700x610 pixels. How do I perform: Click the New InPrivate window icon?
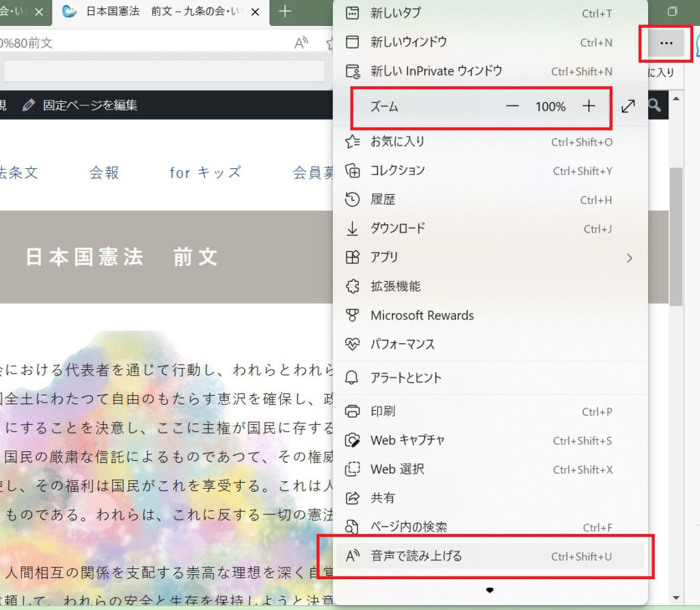click(353, 71)
